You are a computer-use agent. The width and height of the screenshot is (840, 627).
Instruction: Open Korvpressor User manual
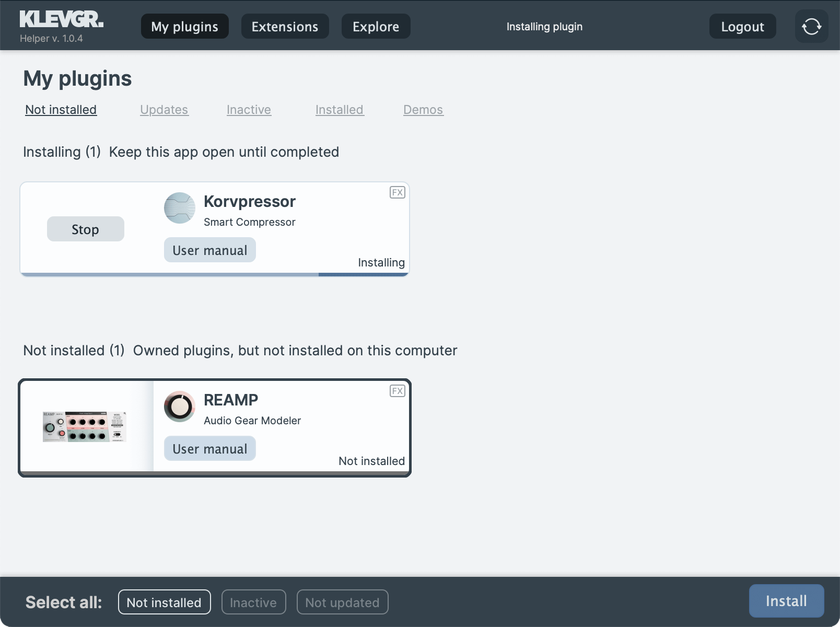pos(210,250)
